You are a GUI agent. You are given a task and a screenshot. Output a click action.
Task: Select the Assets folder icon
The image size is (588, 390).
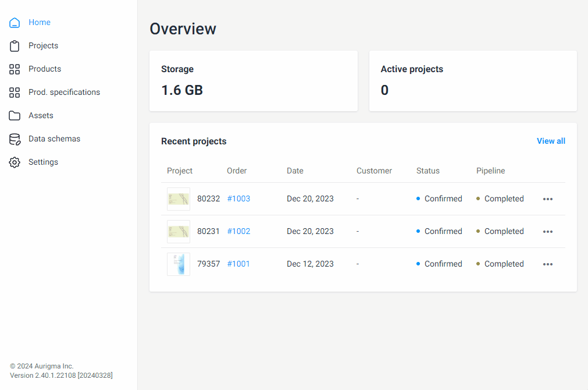click(15, 115)
